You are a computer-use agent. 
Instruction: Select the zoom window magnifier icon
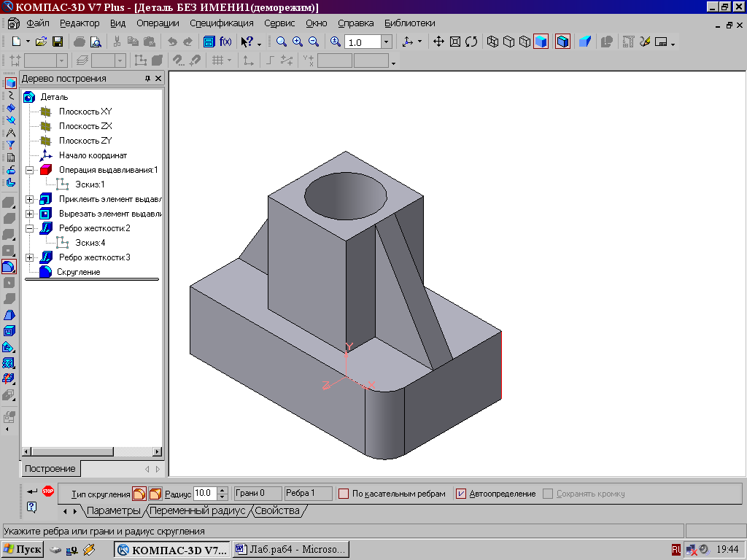[282, 42]
